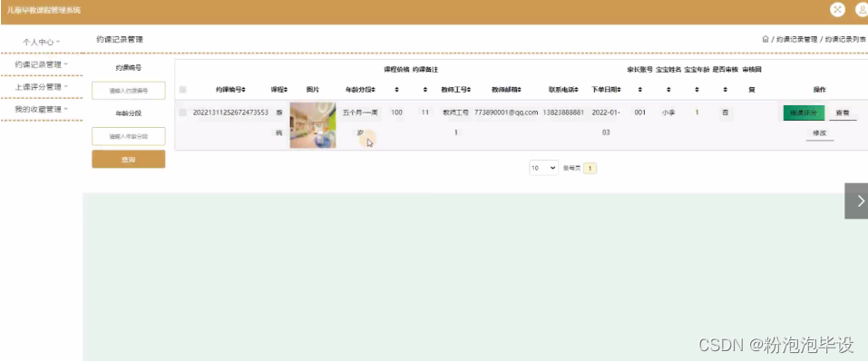Click phone cell 13823888881
The image size is (868, 362).
[563, 113]
